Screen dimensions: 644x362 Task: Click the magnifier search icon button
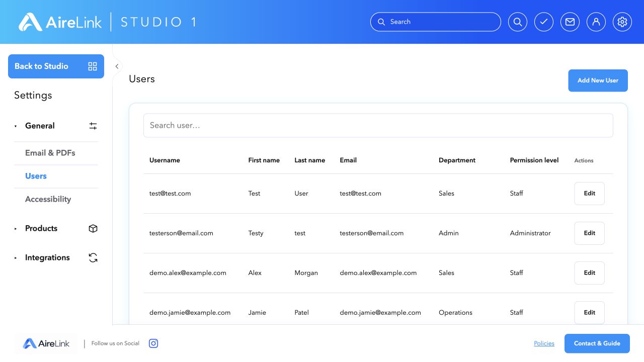(518, 22)
